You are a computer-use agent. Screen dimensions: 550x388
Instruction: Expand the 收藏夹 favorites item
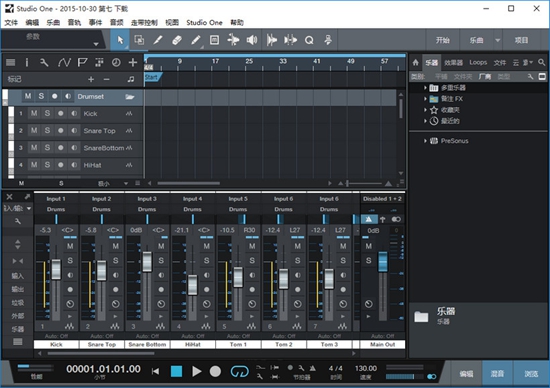425,110
